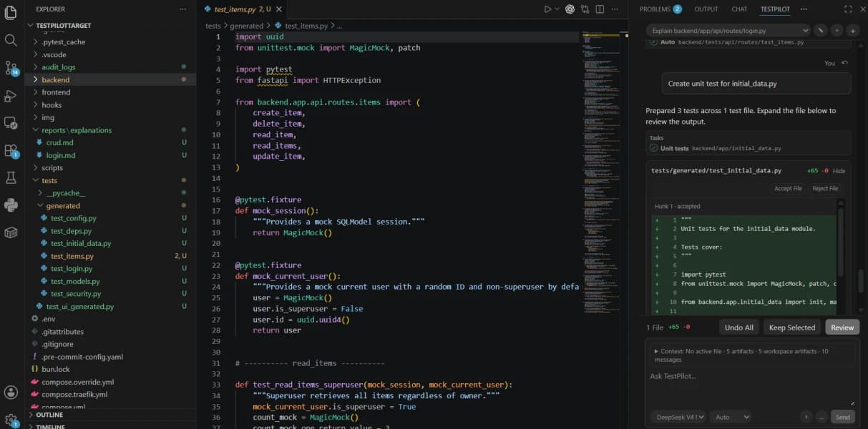Click the Review button

[x=842, y=327]
